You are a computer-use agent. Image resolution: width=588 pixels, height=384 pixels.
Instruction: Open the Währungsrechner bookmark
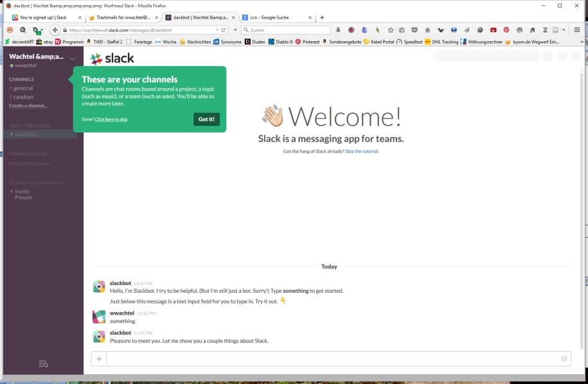click(x=481, y=42)
